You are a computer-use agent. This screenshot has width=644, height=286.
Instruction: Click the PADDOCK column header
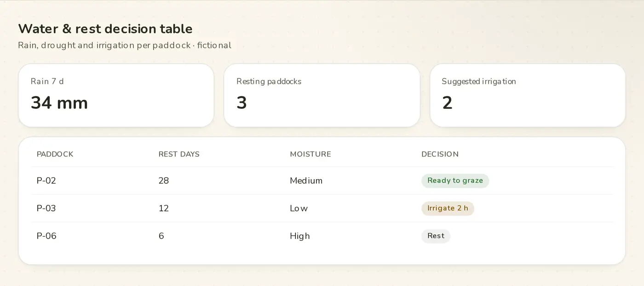[x=55, y=154]
